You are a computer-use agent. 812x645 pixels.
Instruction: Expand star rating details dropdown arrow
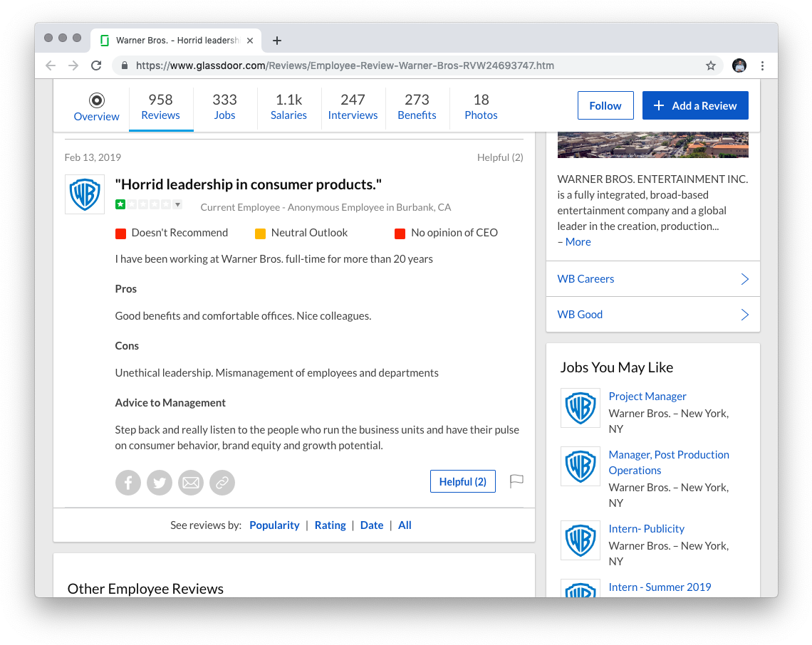pyautogui.click(x=177, y=205)
